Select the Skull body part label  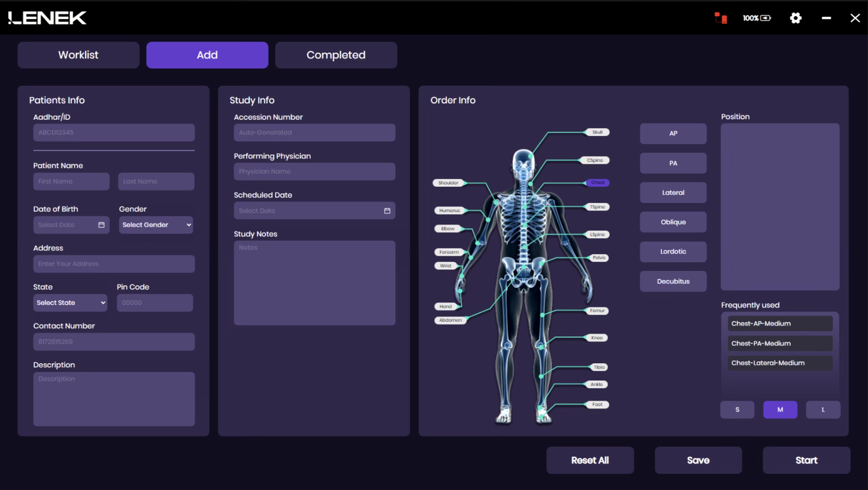[597, 132]
